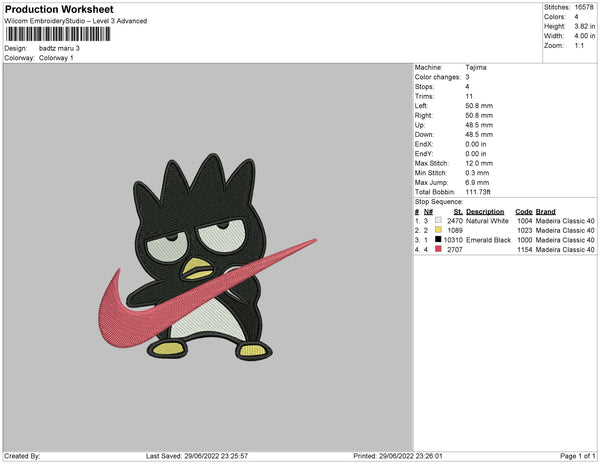Click the 'Production Worksheet' title

59,9
